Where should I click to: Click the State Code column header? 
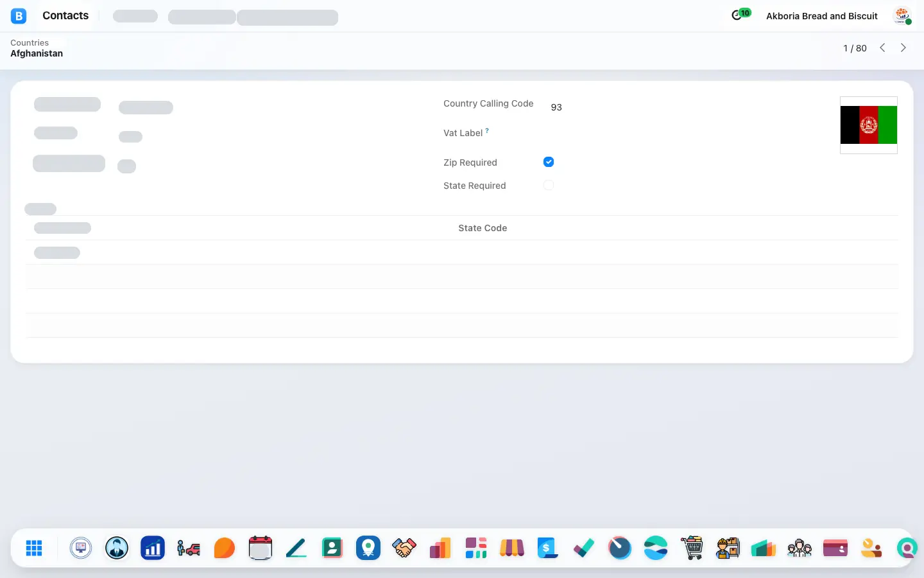point(483,228)
